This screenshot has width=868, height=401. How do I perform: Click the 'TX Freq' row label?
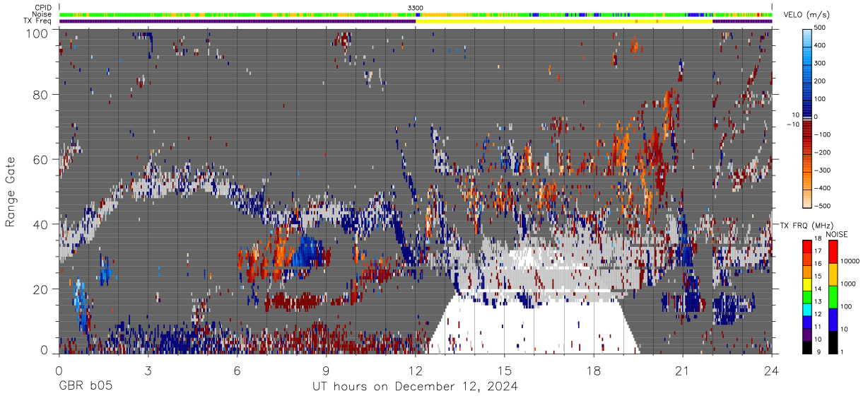click(39, 21)
